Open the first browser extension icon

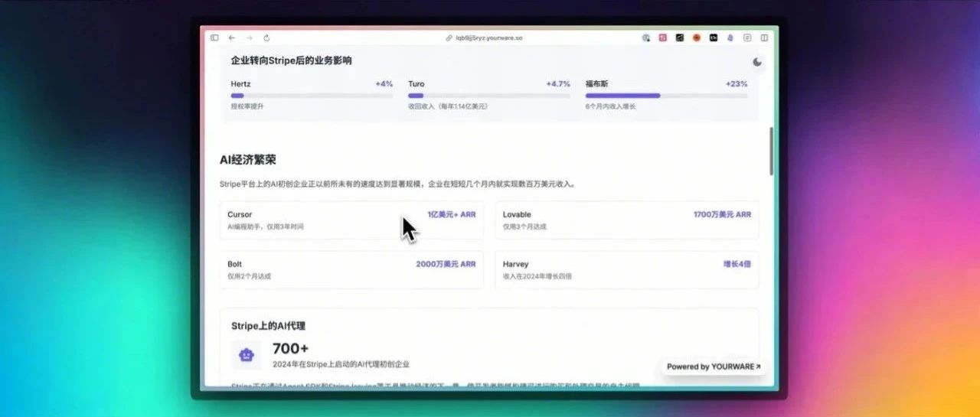tap(646, 37)
